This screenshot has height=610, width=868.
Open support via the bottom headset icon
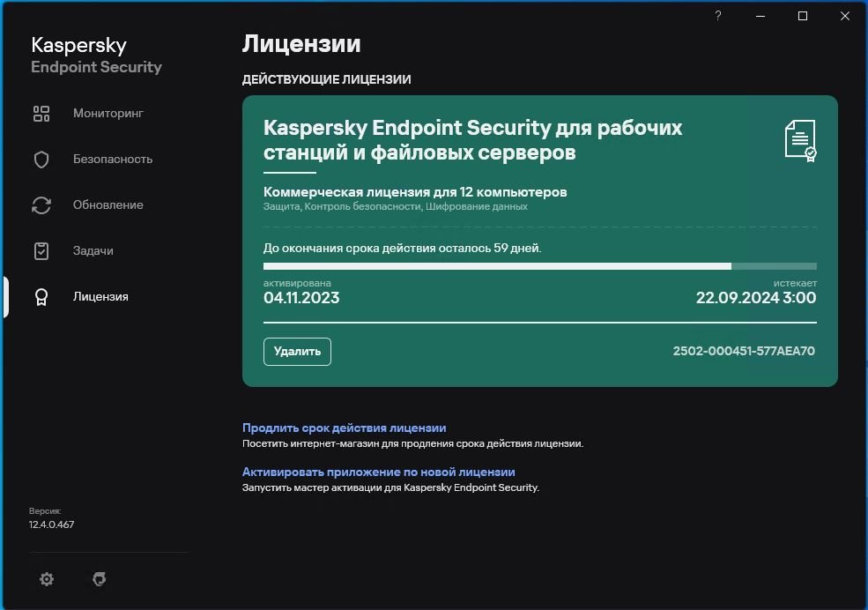coord(100,579)
